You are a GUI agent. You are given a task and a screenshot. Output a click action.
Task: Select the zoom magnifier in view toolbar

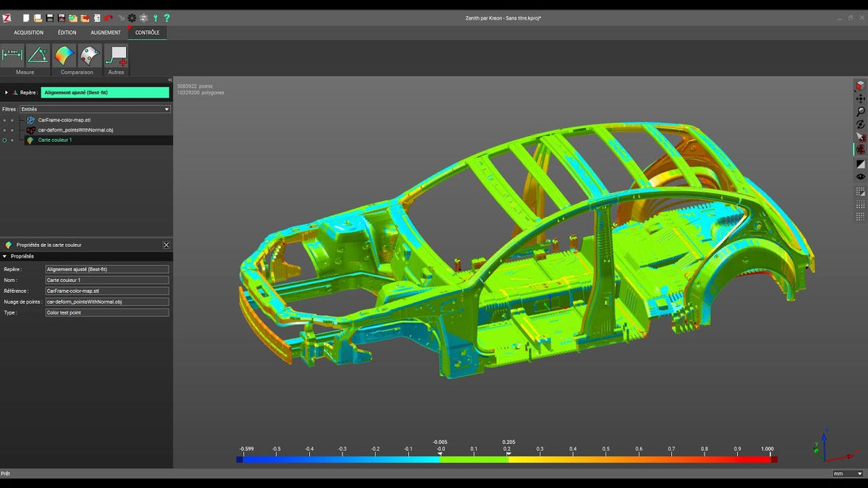tap(860, 112)
